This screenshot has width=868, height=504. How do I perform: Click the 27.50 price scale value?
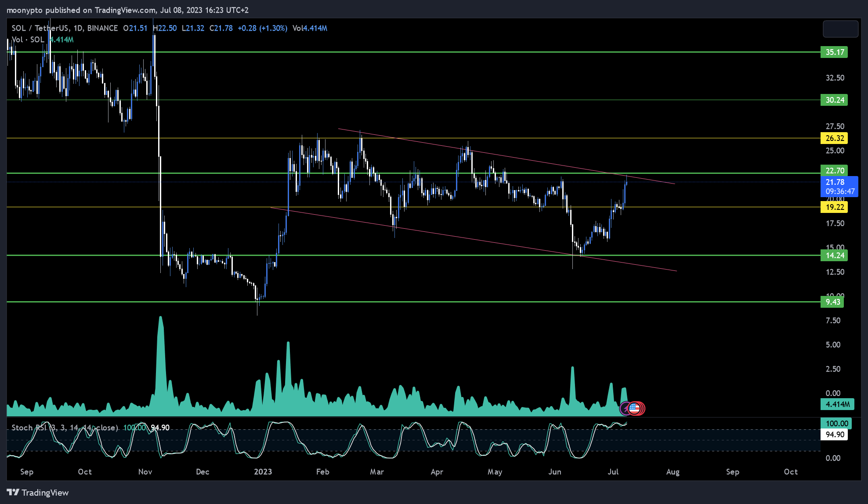(835, 126)
